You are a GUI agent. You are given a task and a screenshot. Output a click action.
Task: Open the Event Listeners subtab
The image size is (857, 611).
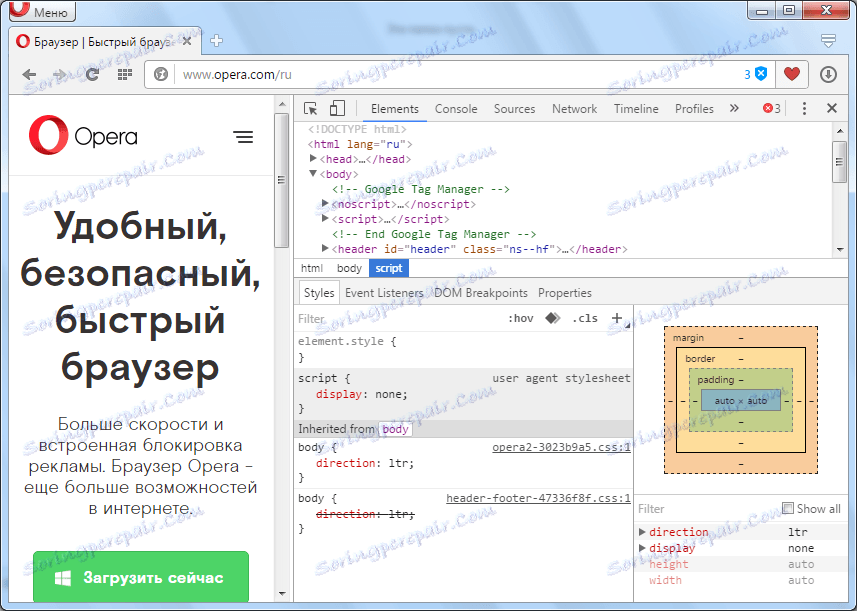point(384,293)
